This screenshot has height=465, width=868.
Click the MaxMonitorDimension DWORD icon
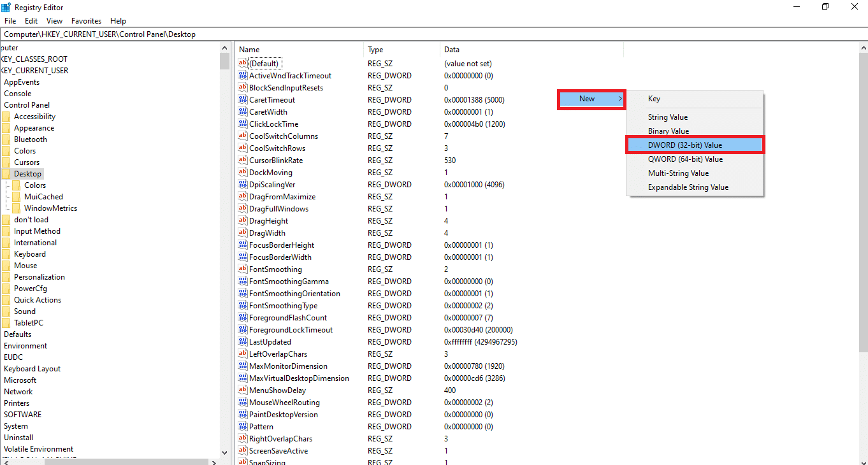tap(242, 366)
